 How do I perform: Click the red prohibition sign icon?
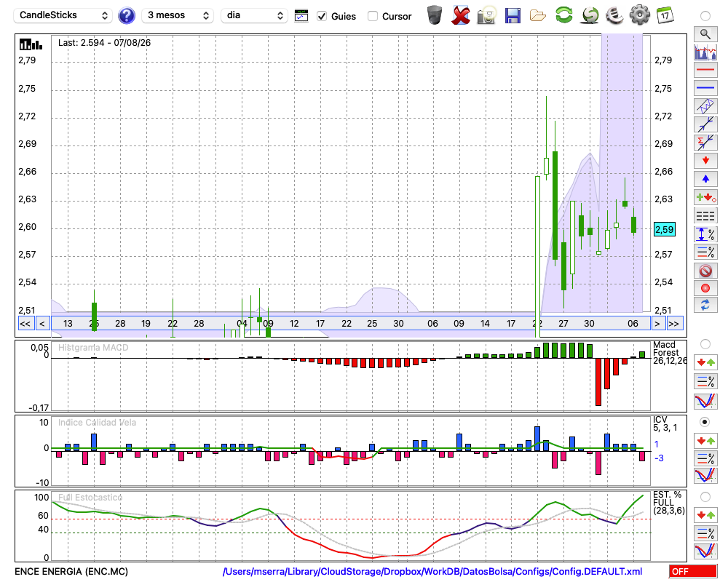705,271
